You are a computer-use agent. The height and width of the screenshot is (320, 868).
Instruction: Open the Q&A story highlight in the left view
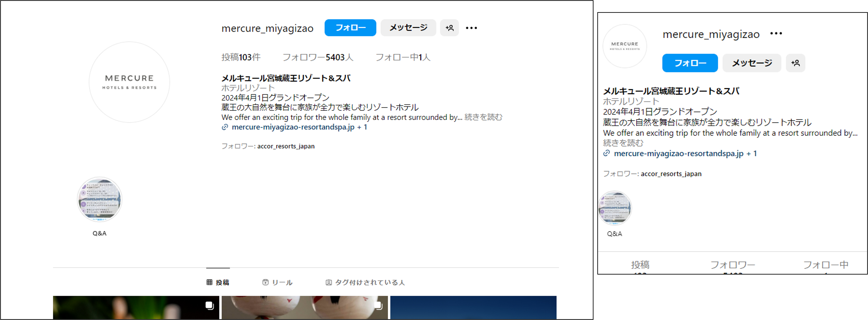point(99,199)
